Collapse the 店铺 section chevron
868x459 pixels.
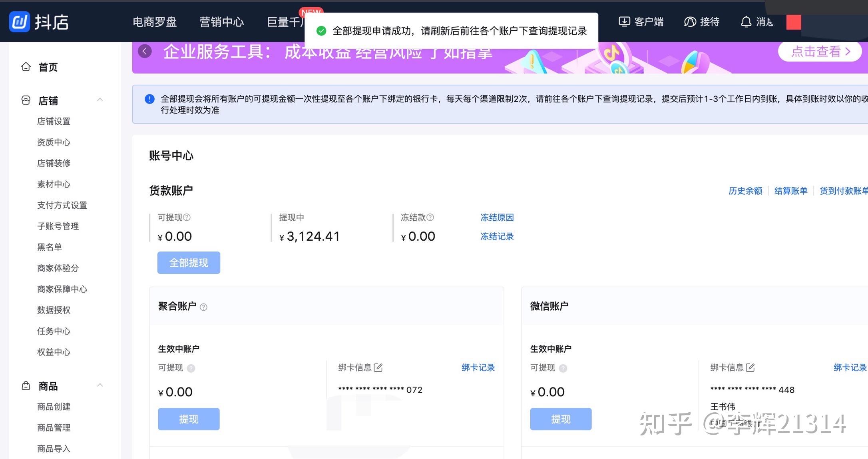coord(100,100)
